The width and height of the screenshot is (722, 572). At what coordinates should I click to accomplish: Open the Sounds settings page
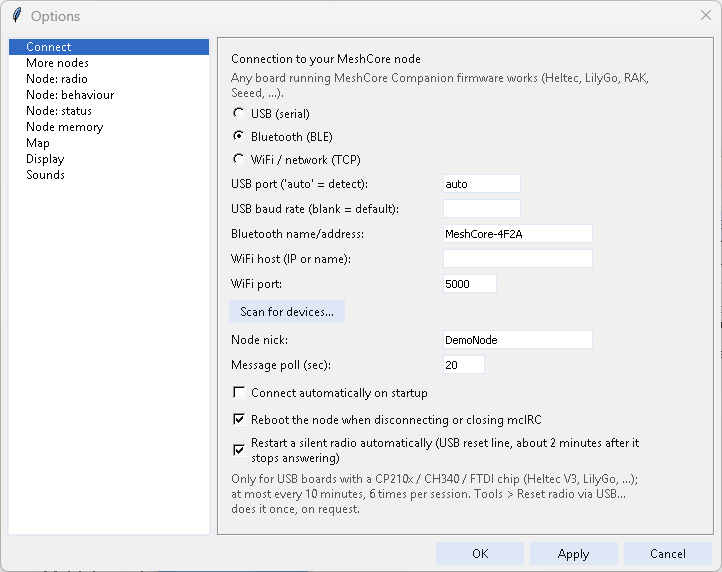109,175
